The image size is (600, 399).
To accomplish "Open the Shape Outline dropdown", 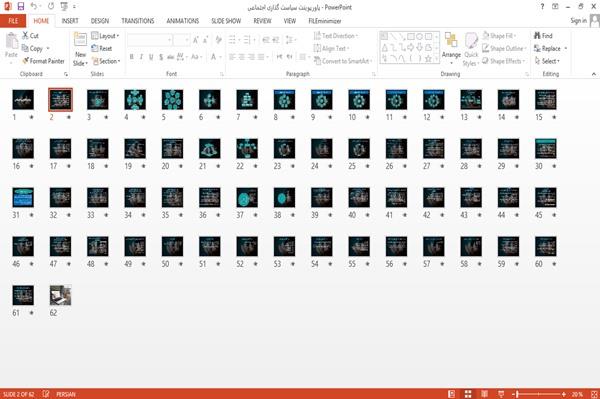I will (x=504, y=48).
